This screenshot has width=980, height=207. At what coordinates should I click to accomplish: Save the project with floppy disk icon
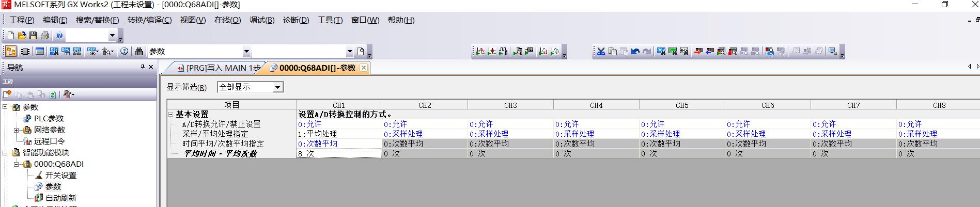pos(33,36)
